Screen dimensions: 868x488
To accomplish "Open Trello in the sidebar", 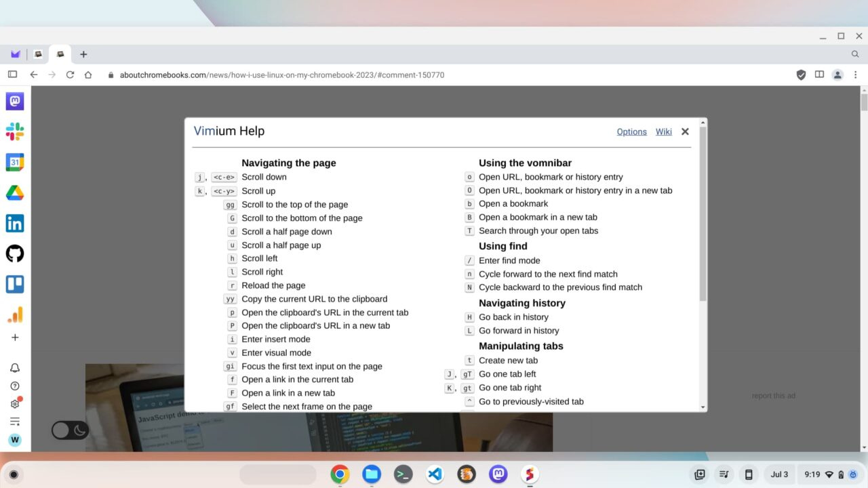I will (x=15, y=284).
